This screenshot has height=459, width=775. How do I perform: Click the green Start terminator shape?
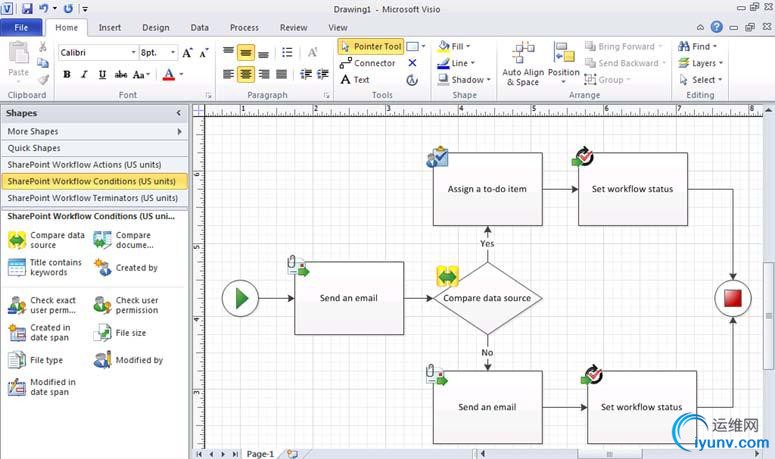(x=240, y=298)
